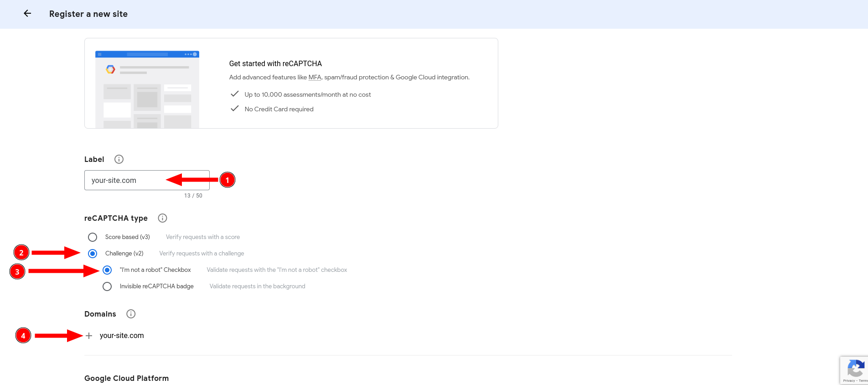
Task: Select the Challenge (v2) radio button
Action: coord(93,254)
